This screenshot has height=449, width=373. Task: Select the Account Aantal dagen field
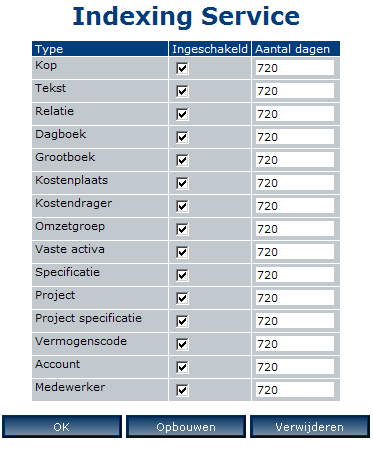[295, 367]
